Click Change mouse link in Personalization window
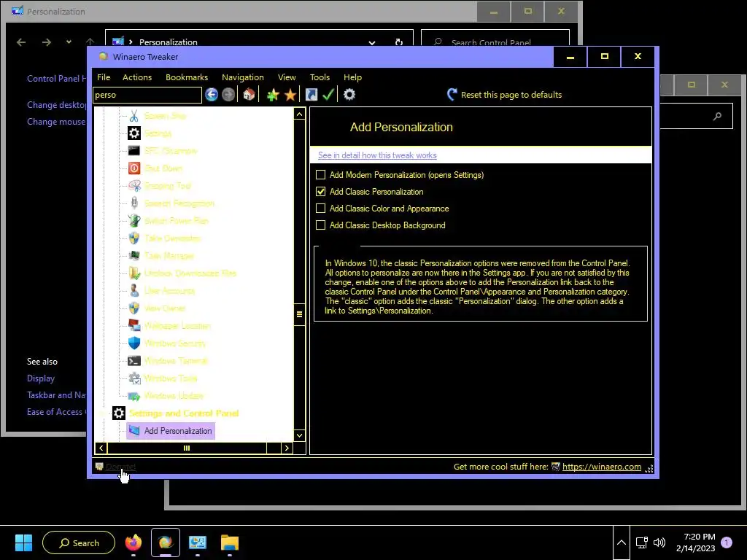 pyautogui.click(x=56, y=122)
